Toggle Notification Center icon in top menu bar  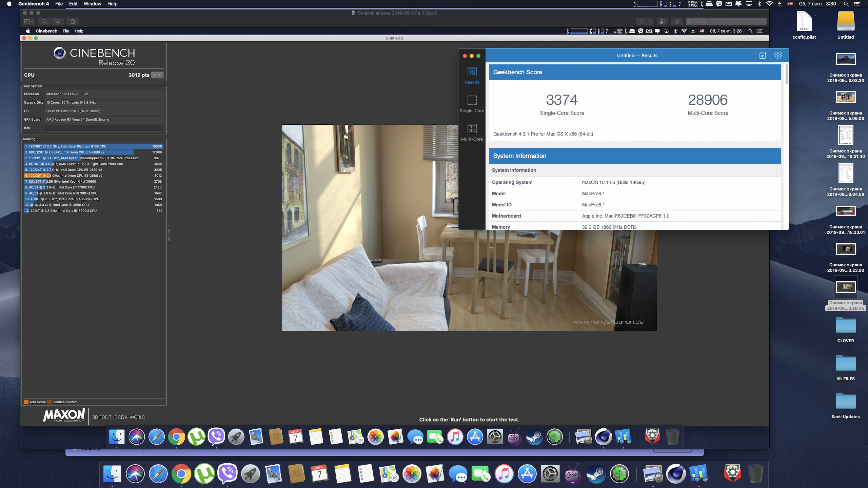pos(857,4)
